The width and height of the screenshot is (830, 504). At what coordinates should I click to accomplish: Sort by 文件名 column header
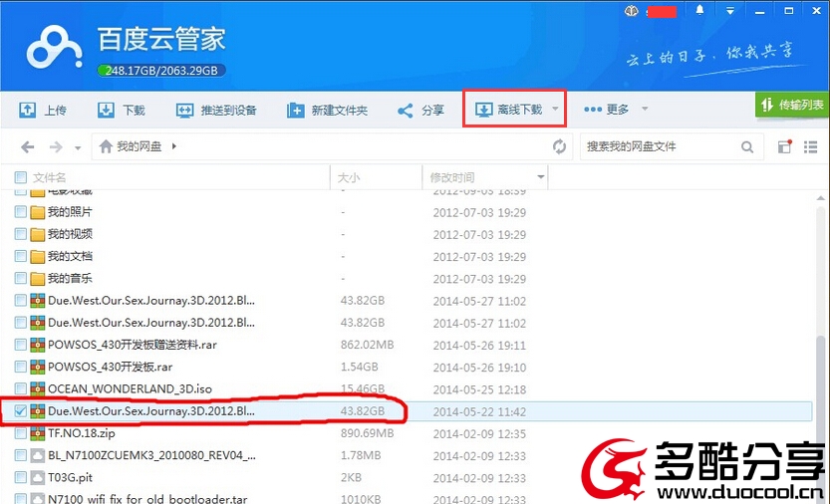[x=49, y=177]
